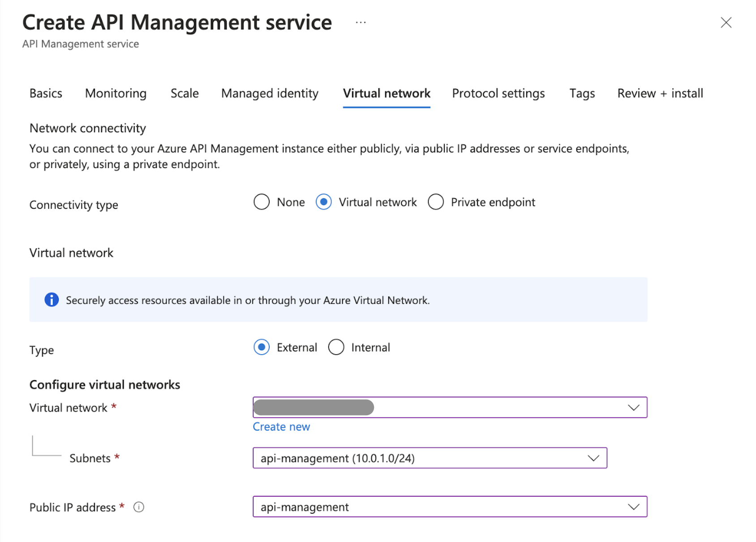Click the info icon next to Public IP address

point(139,507)
